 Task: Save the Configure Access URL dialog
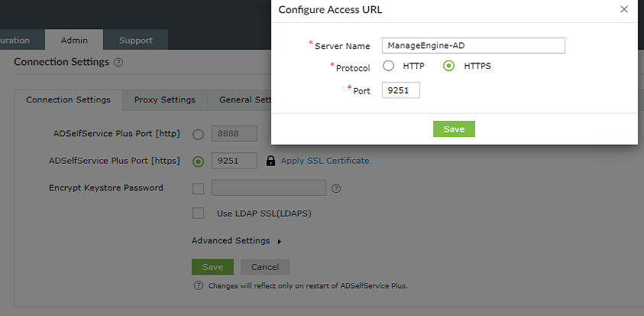coord(454,129)
